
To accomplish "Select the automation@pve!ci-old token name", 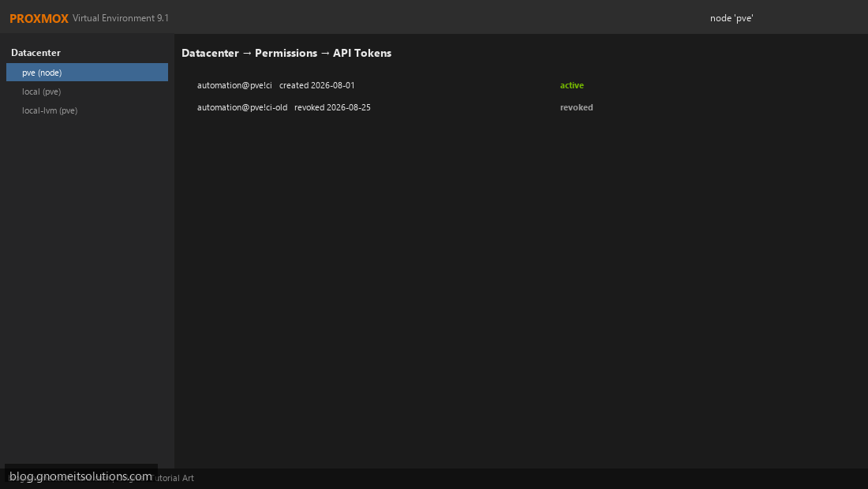I will (242, 107).
